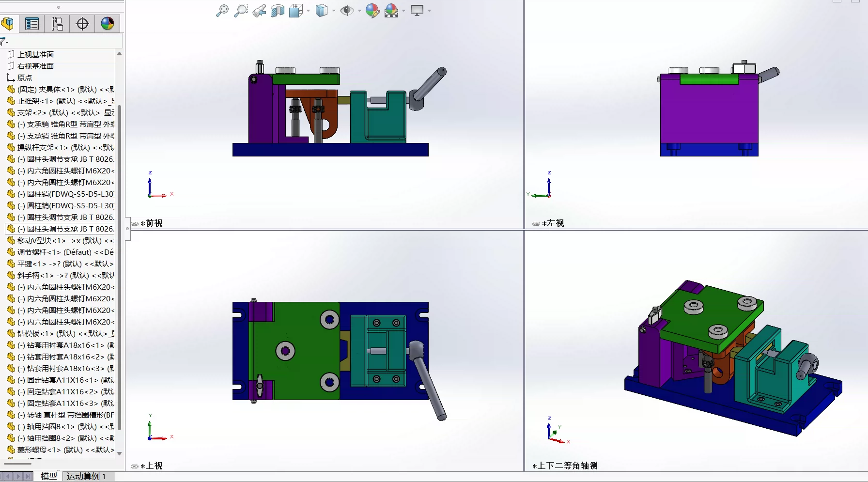This screenshot has height=482, width=868.
Task: Select the Zoom to Area tool
Action: pyautogui.click(x=240, y=11)
